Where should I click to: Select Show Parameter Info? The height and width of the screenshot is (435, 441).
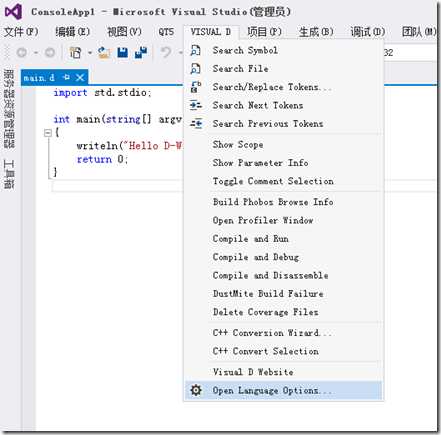283,163
